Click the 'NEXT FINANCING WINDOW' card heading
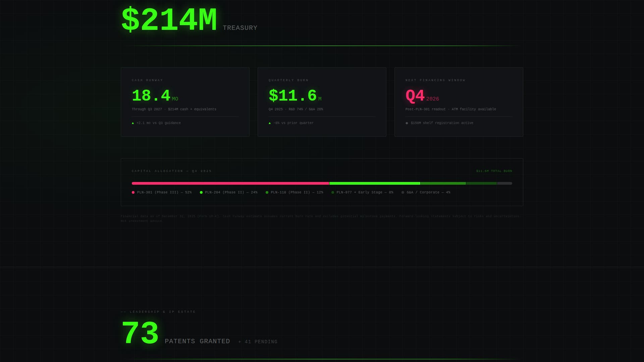 point(435,80)
